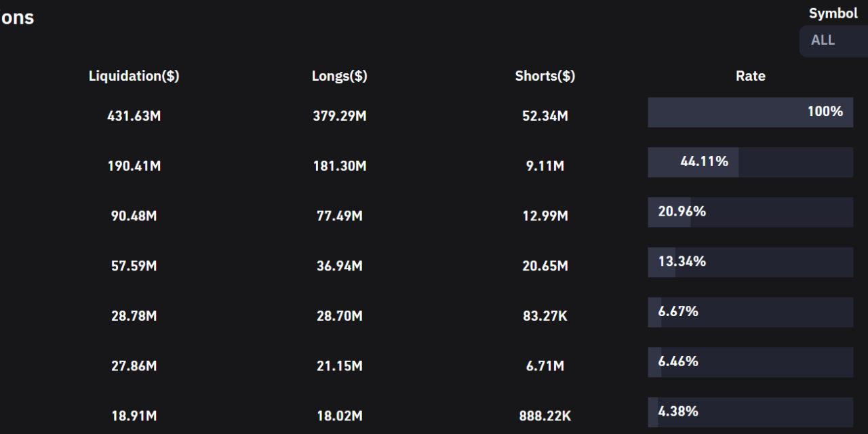The height and width of the screenshot is (434, 868).
Task: Select the 21.15M longs value
Action: click(x=339, y=366)
